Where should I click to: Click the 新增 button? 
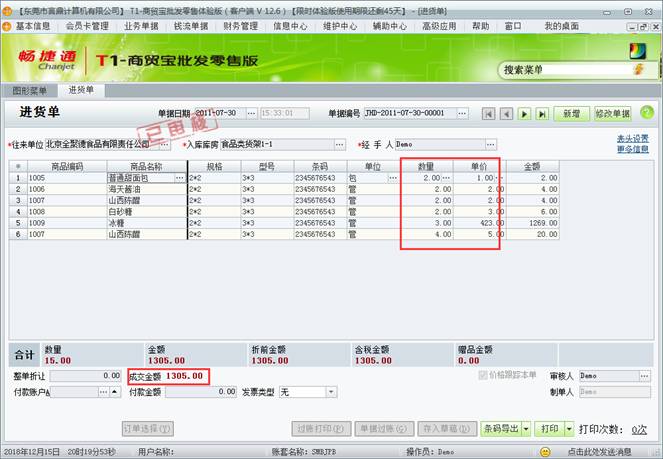pyautogui.click(x=571, y=115)
